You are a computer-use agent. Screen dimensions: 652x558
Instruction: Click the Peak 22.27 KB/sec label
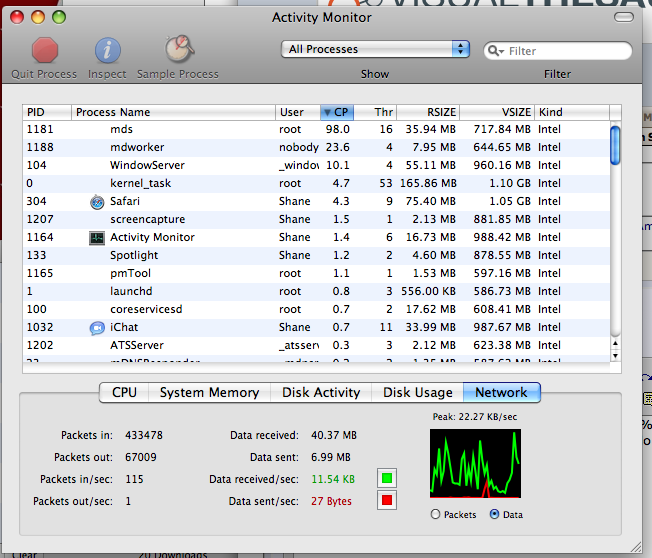(475, 417)
